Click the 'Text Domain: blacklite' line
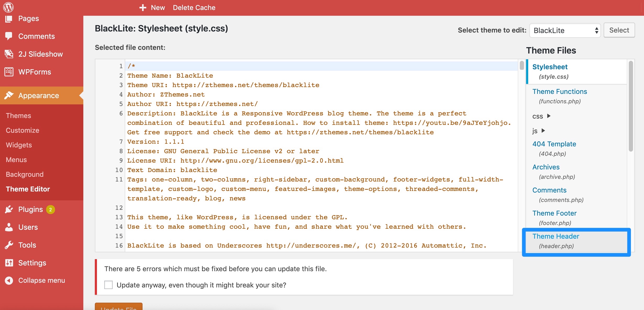644x310 pixels. 172,170
